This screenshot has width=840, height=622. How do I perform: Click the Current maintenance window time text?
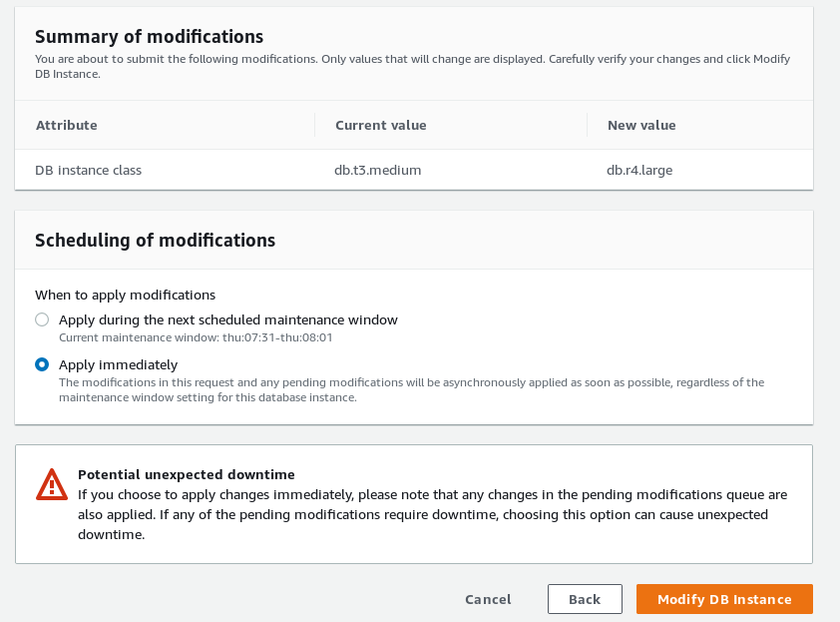[196, 337]
